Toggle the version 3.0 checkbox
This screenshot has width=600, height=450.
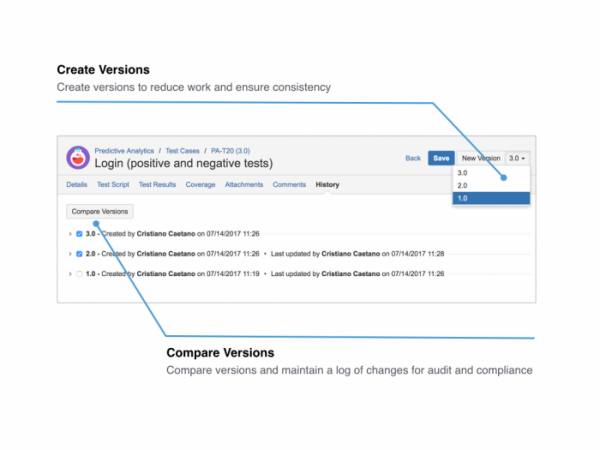[x=79, y=234]
